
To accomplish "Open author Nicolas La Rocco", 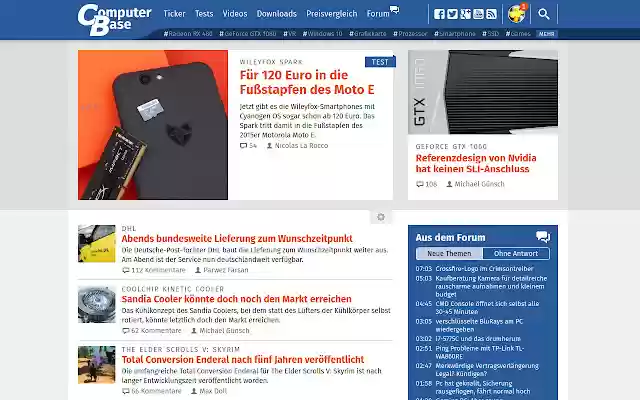I will (297, 146).
